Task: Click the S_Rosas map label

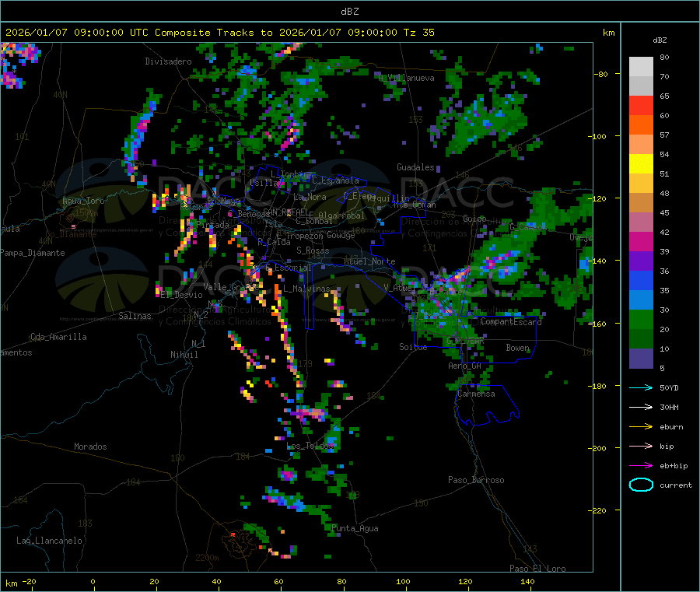Action: point(313,250)
